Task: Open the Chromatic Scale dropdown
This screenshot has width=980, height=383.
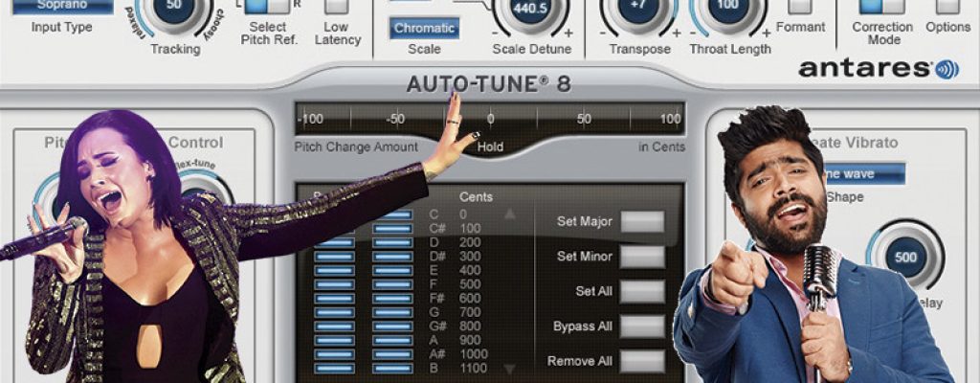Action: 424,28
